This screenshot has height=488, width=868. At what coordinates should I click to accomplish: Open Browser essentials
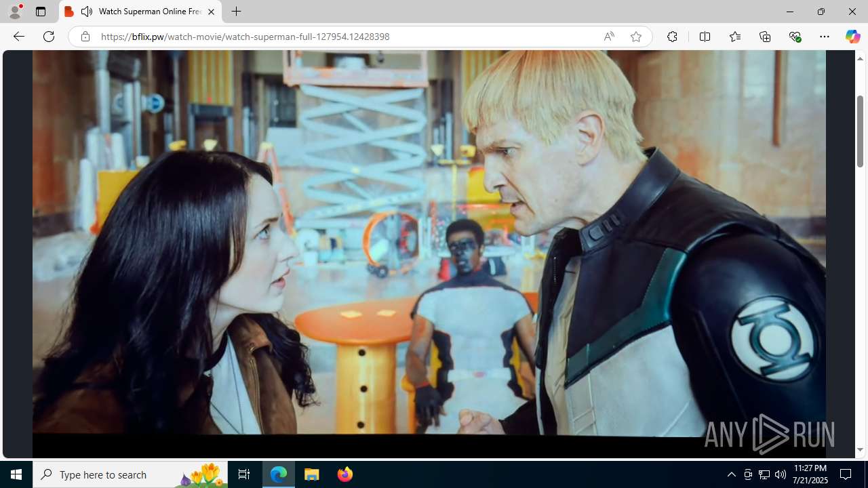[x=795, y=37]
